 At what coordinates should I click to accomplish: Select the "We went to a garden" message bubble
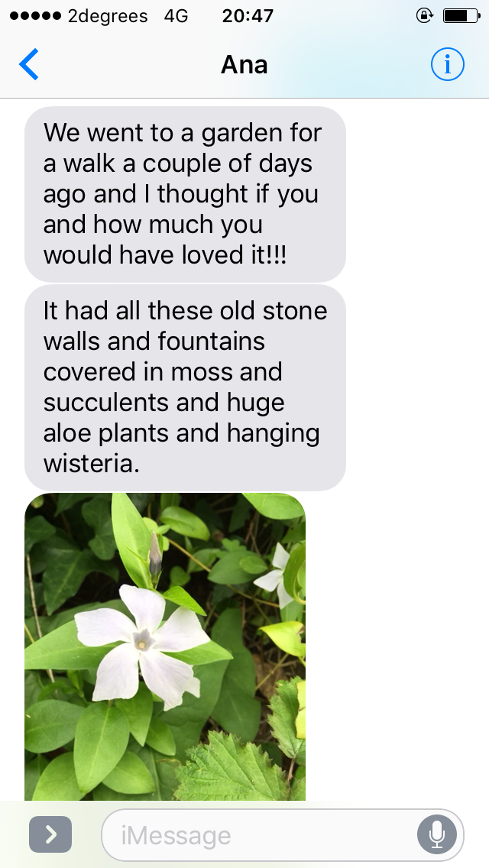(185, 194)
